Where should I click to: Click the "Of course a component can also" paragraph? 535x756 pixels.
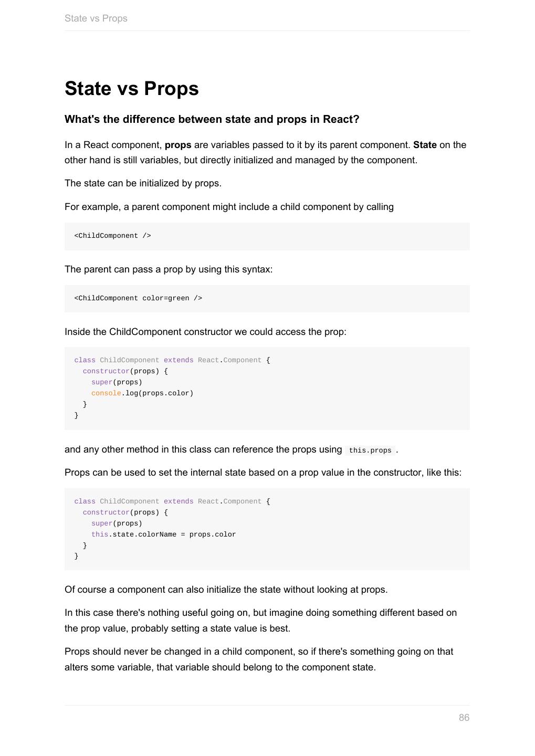click(226, 590)
